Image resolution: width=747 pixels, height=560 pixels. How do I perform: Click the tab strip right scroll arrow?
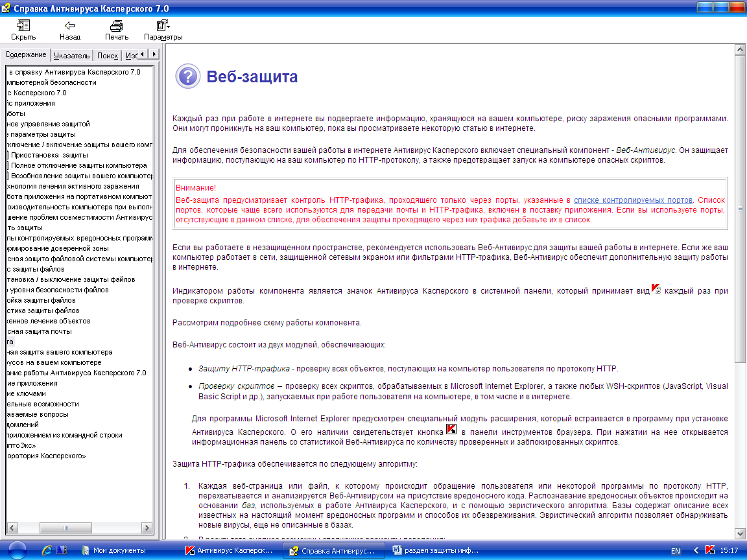click(154, 54)
